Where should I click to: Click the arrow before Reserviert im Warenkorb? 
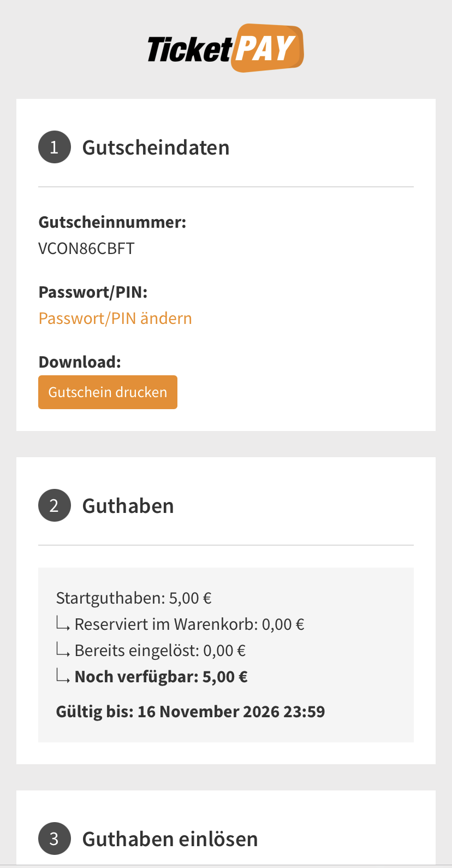[x=63, y=624]
